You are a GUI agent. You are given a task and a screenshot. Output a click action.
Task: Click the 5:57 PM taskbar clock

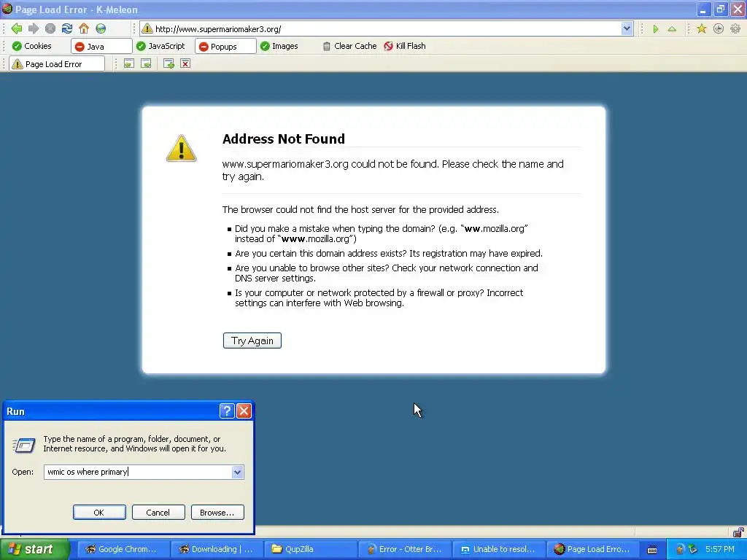click(x=720, y=549)
